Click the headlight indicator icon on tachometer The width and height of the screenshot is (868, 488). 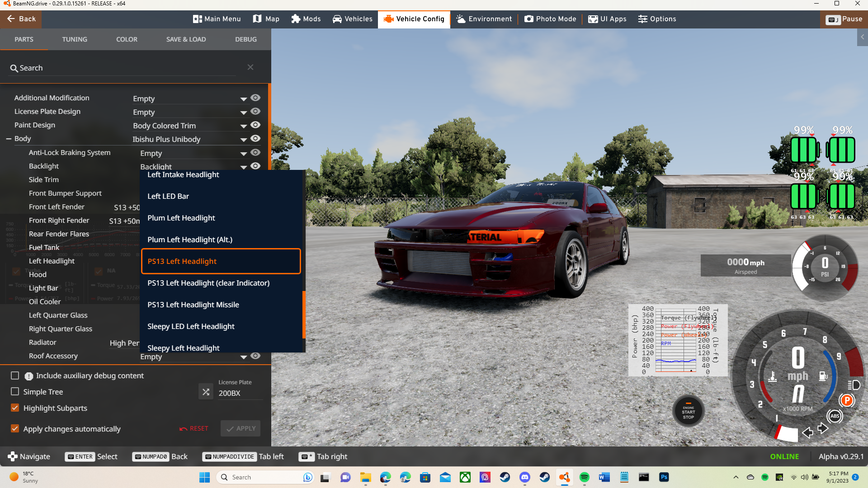pos(854,385)
